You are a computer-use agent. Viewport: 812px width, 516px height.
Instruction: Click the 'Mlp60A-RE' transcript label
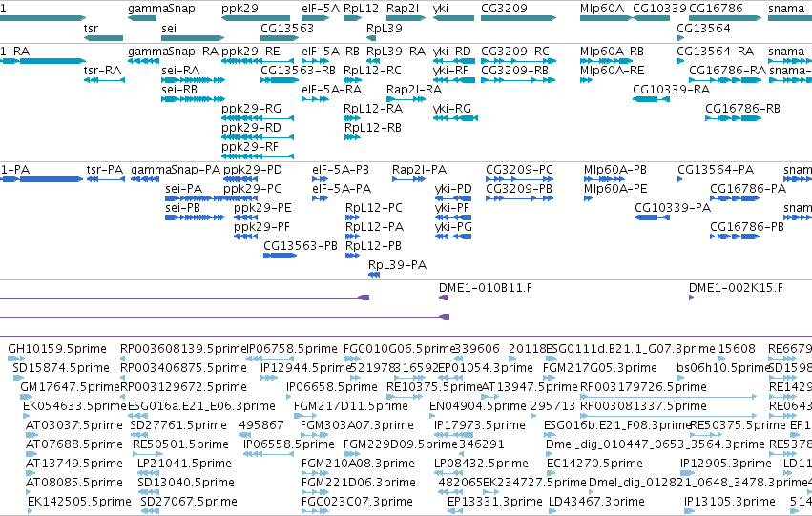(613, 71)
